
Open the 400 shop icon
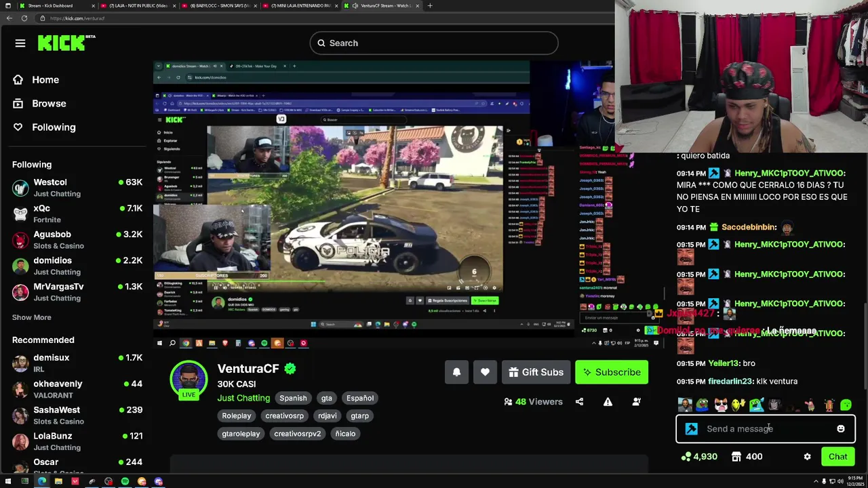click(x=747, y=457)
